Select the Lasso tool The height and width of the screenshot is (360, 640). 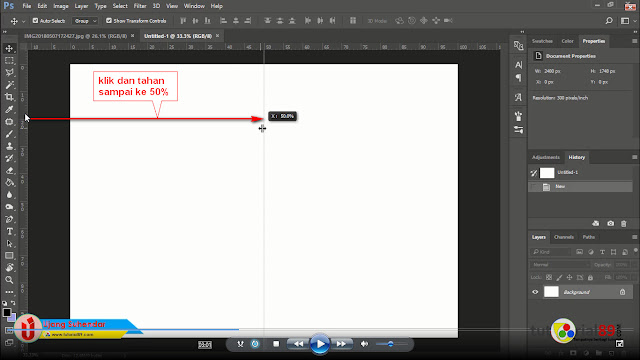pos(9,73)
